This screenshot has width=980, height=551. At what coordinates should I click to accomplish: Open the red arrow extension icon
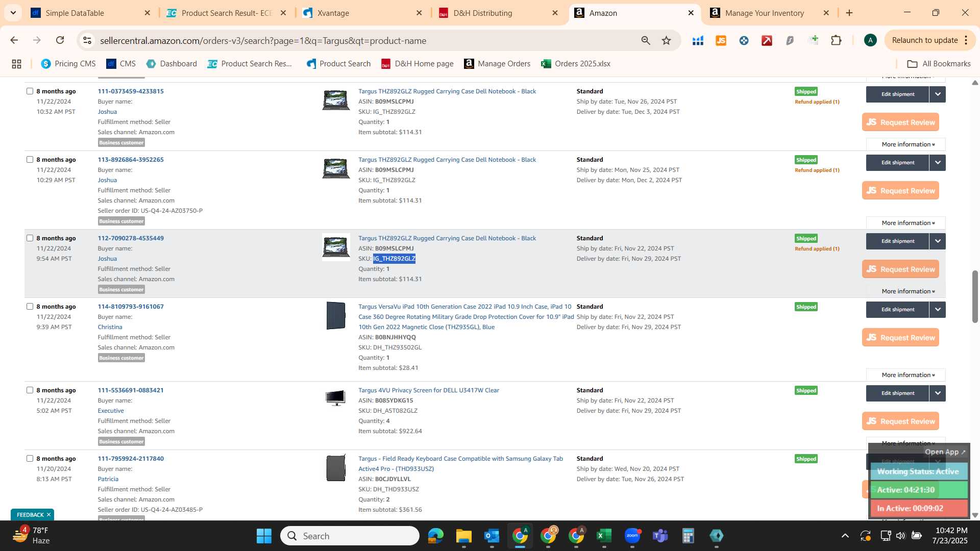pyautogui.click(x=767, y=40)
